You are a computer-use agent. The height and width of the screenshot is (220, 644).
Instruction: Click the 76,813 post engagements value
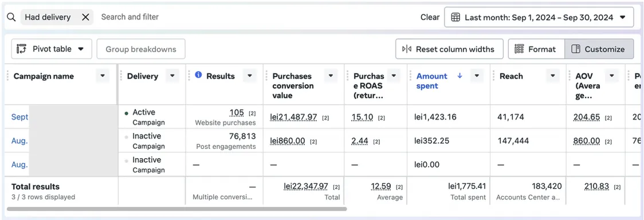tap(242, 136)
